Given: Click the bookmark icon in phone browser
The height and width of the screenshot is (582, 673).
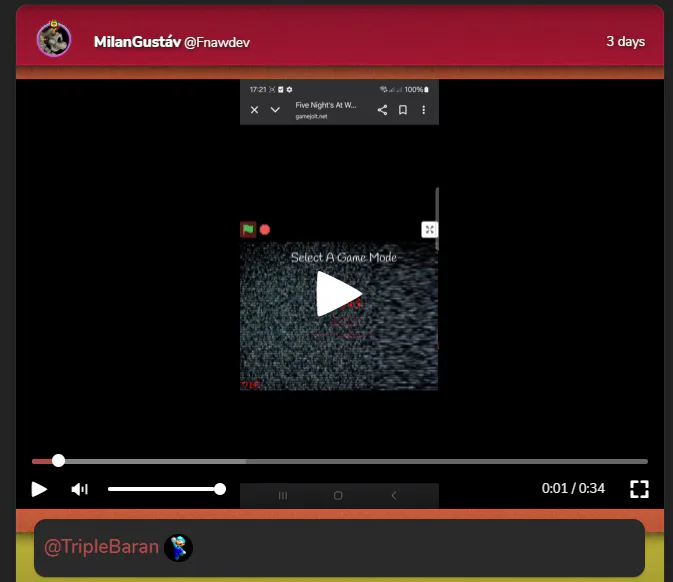Looking at the screenshot, I should click(403, 110).
